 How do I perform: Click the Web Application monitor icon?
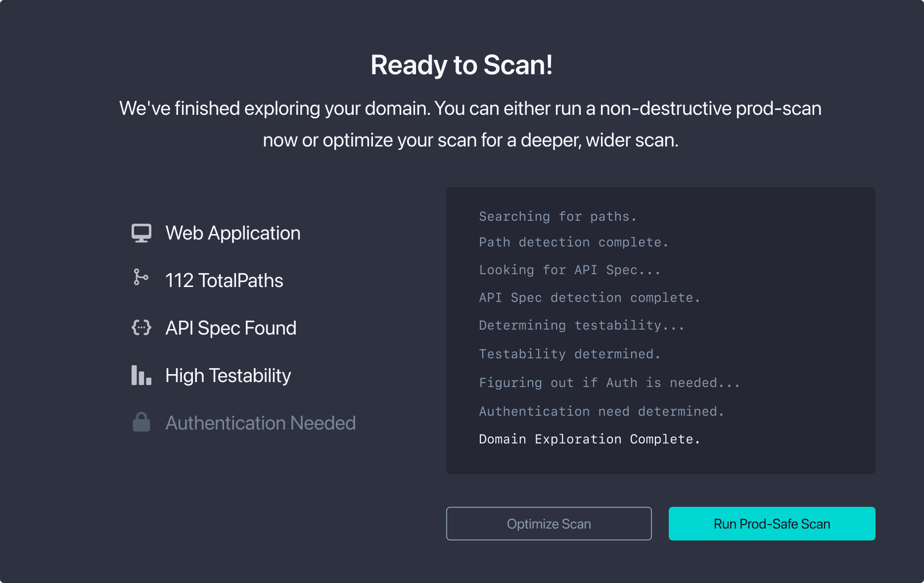click(141, 233)
